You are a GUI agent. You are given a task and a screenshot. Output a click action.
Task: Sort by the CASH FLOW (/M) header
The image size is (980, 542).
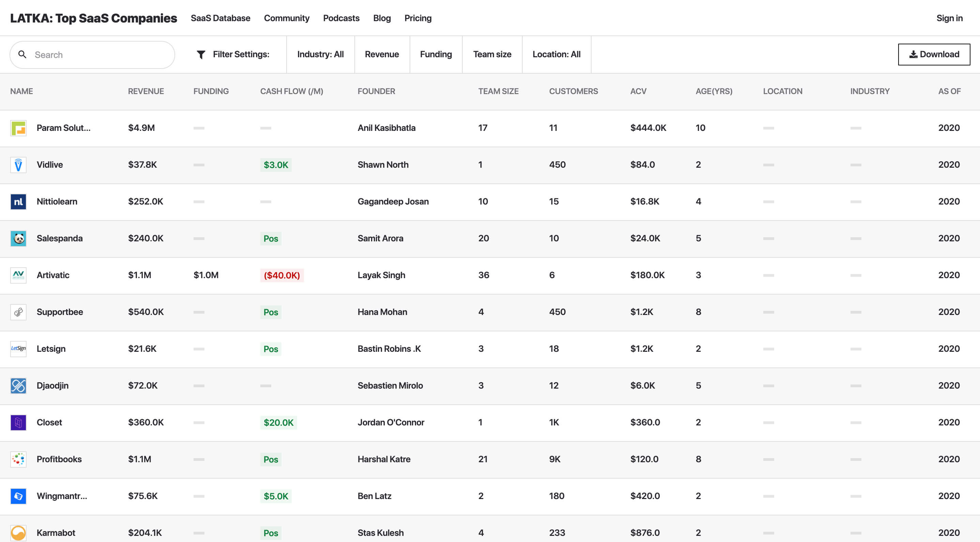click(x=292, y=91)
